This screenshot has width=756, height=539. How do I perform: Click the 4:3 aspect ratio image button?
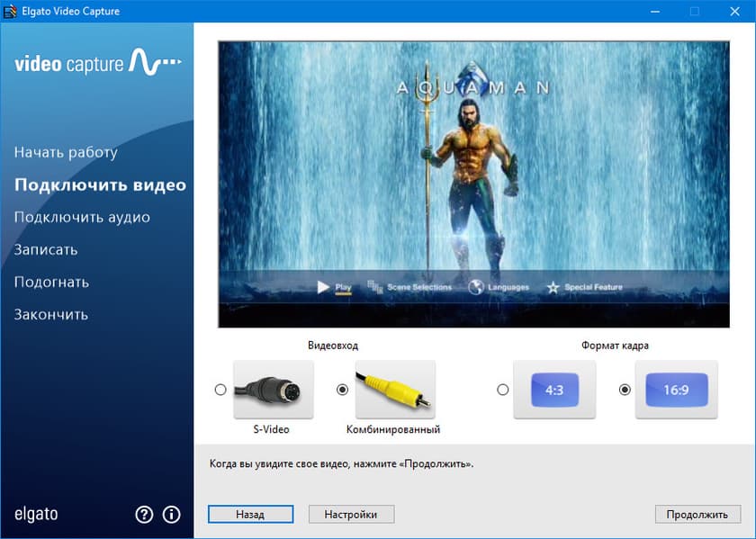[x=554, y=390]
